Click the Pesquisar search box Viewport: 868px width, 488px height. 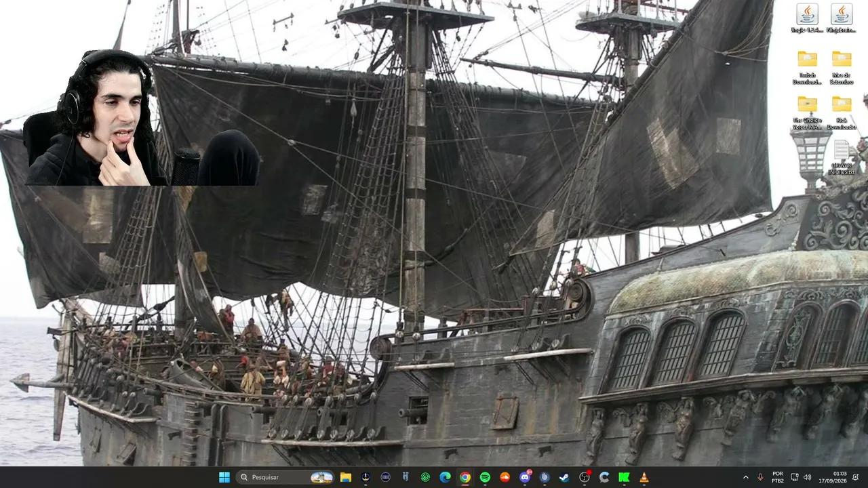[x=285, y=477]
